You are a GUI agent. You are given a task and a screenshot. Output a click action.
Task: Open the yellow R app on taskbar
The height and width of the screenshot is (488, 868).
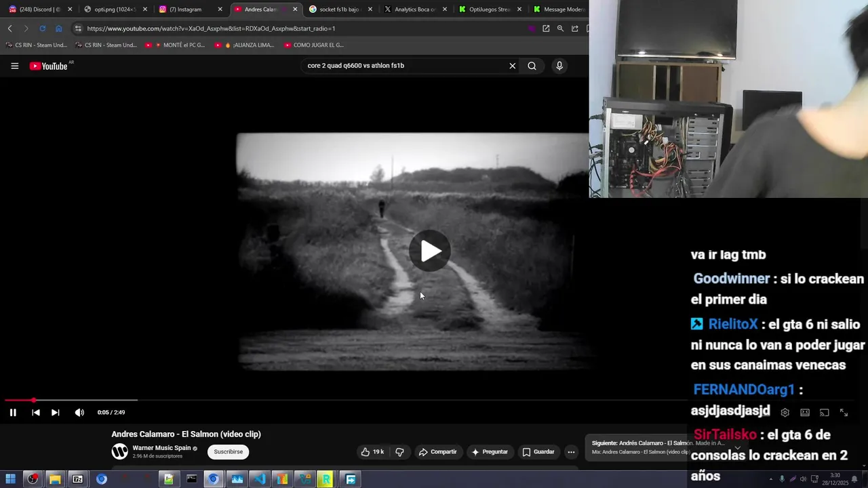click(326, 479)
